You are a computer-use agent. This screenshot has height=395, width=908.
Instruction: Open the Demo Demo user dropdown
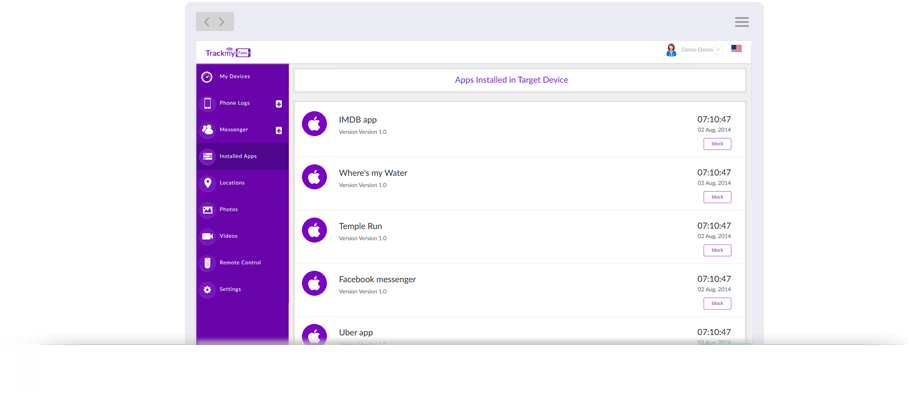tap(718, 50)
